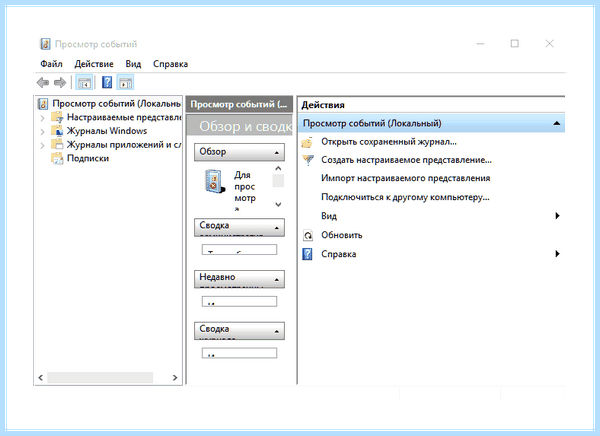Image resolution: width=600 pixels, height=436 pixels.
Task: Open the Файл menu
Action: (x=51, y=64)
